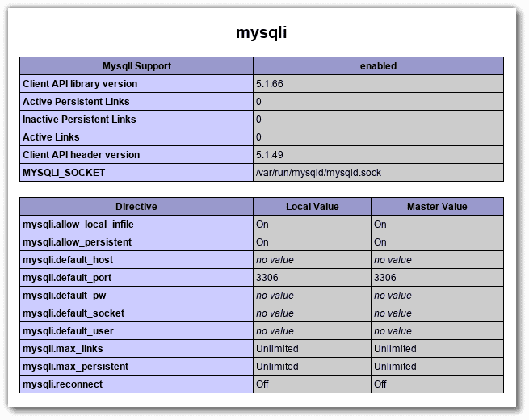Select 'mysqli.default_pw' directive name

pos(64,296)
